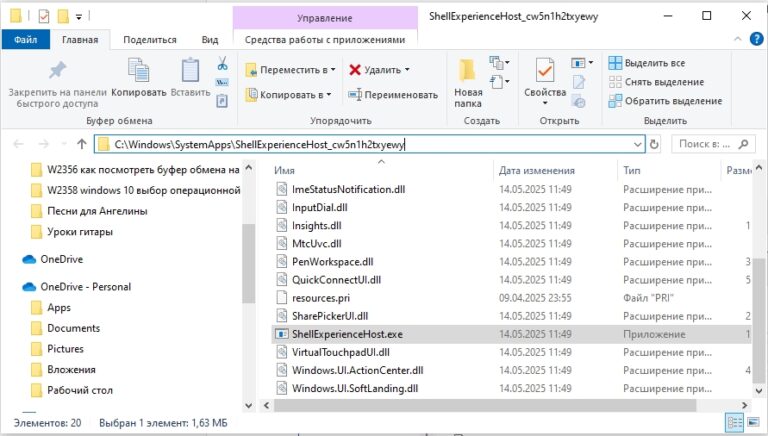Pin to Quick Access panel icon
The image size is (768, 436).
tap(57, 70)
